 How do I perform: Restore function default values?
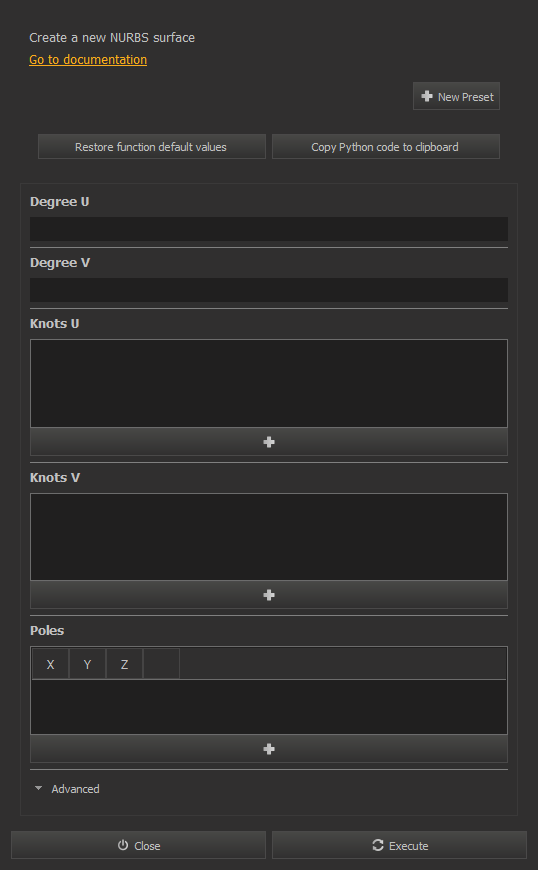151,146
